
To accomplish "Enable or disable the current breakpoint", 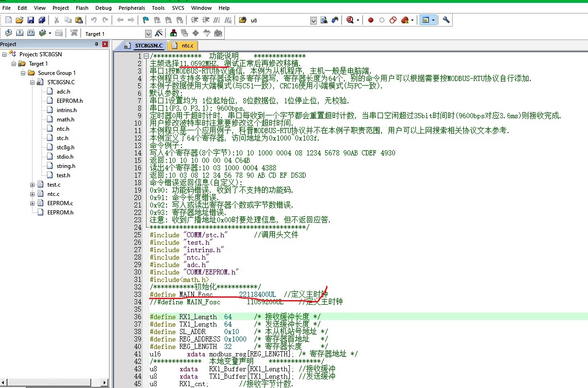I will coord(382,20).
